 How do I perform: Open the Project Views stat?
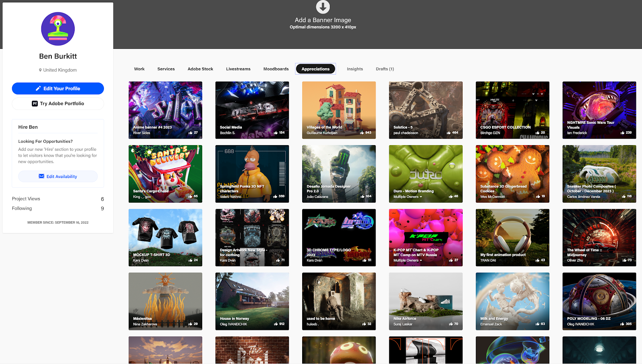58,199
